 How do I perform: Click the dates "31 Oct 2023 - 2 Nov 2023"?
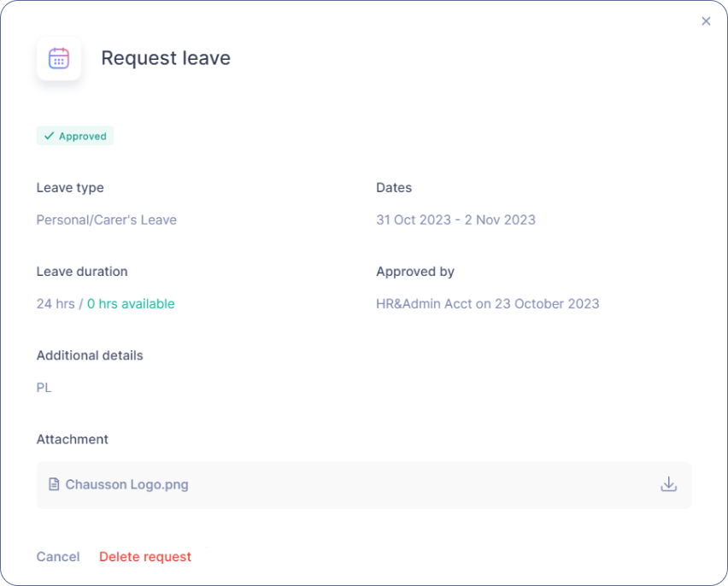pyautogui.click(x=455, y=220)
